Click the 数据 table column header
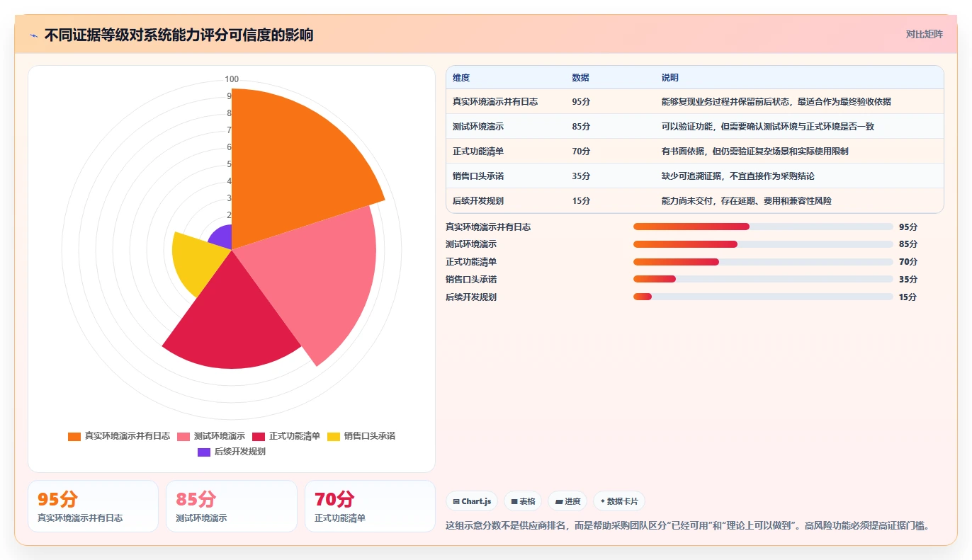 tap(580, 78)
